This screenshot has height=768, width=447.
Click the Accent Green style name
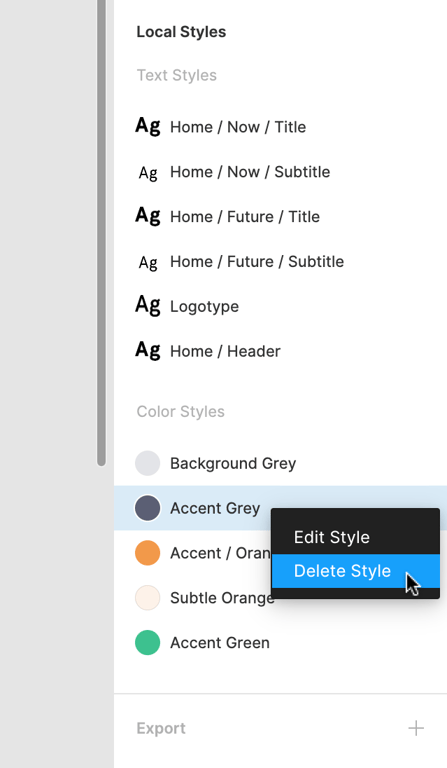[220, 643]
